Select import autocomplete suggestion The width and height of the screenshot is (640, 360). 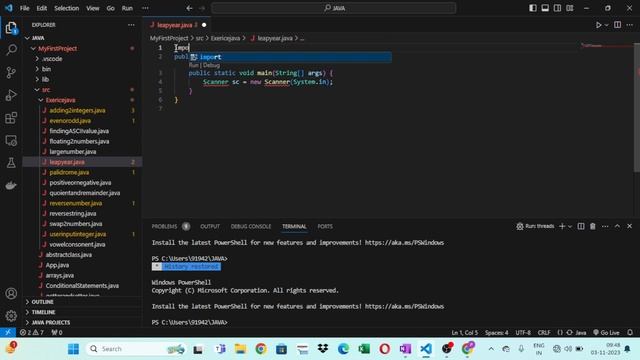tap(290, 57)
